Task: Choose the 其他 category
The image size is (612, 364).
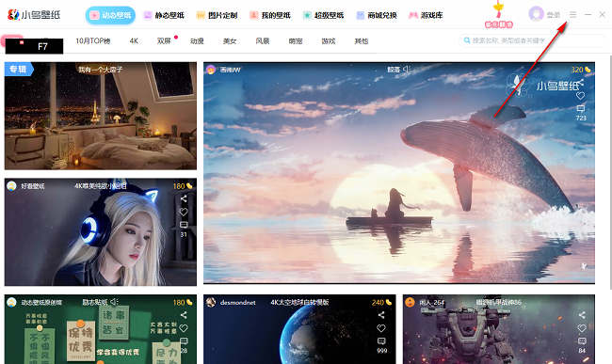Action: point(361,41)
